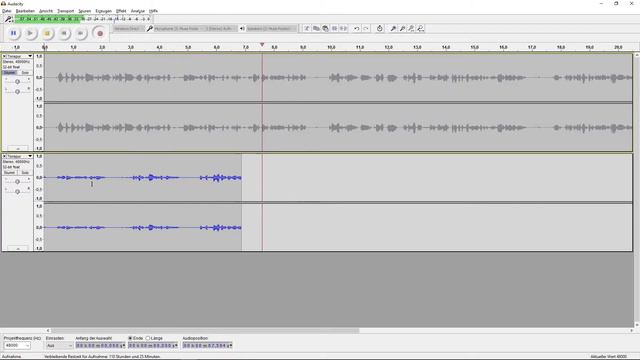Open the Effekt menu
The image size is (640, 360).
click(x=121, y=11)
